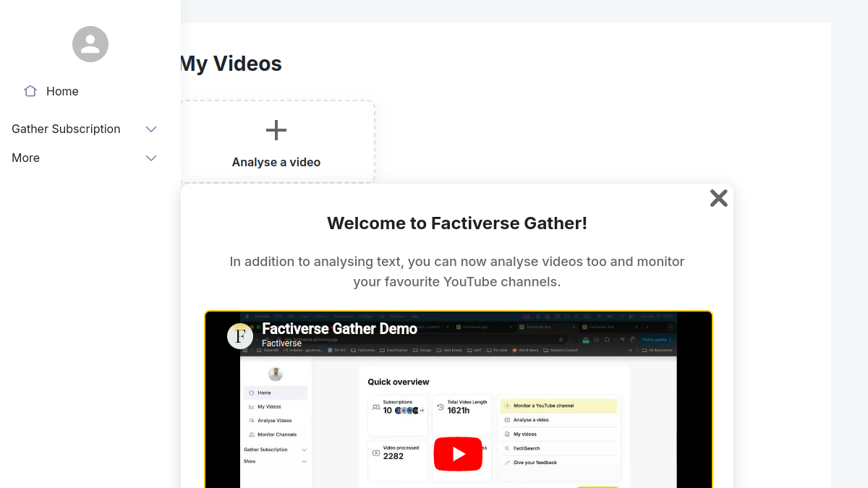This screenshot has width=868, height=488.
Task: Expand the More section chevron
Action: [x=151, y=158]
